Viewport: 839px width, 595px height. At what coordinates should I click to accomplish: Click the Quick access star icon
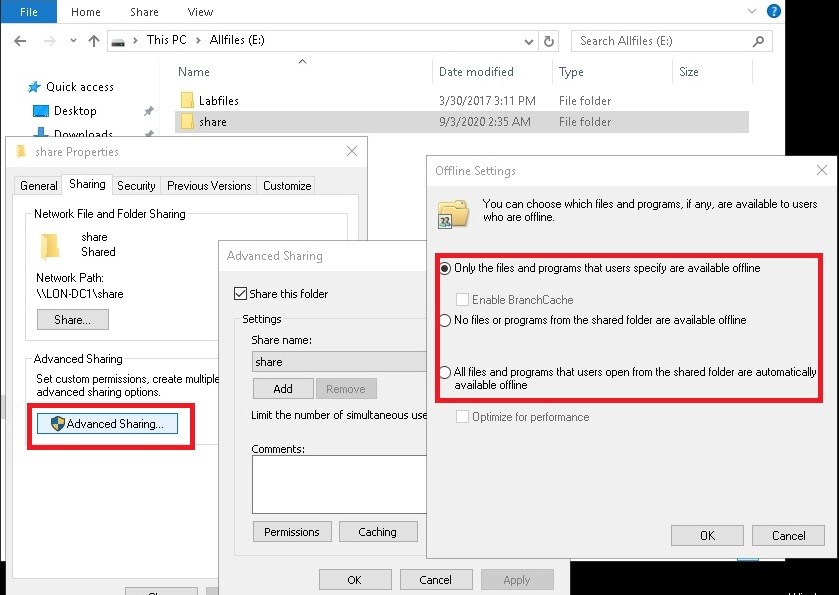(x=34, y=87)
